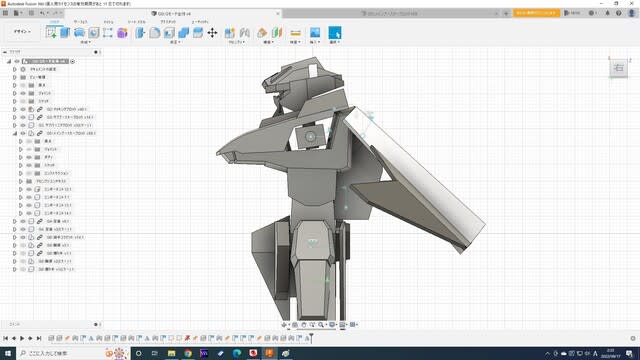Switch to the サーフェス tab
The height and width of the screenshot is (360, 640).
coord(81,22)
